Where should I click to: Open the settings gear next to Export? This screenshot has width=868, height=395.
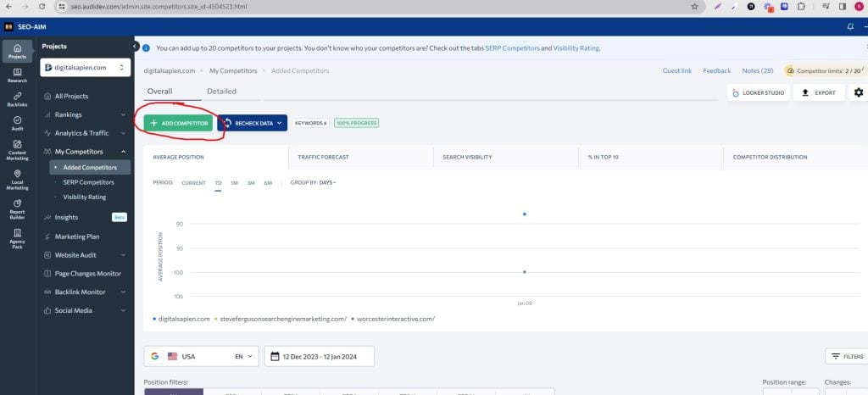[x=858, y=92]
